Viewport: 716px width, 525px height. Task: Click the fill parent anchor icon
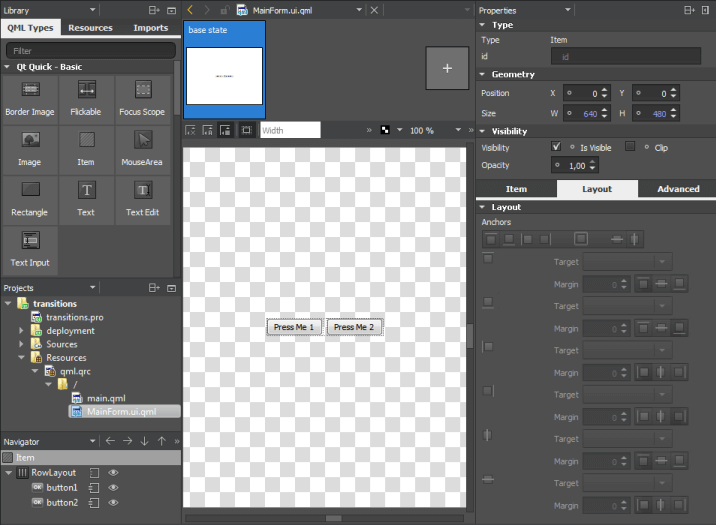(581, 239)
